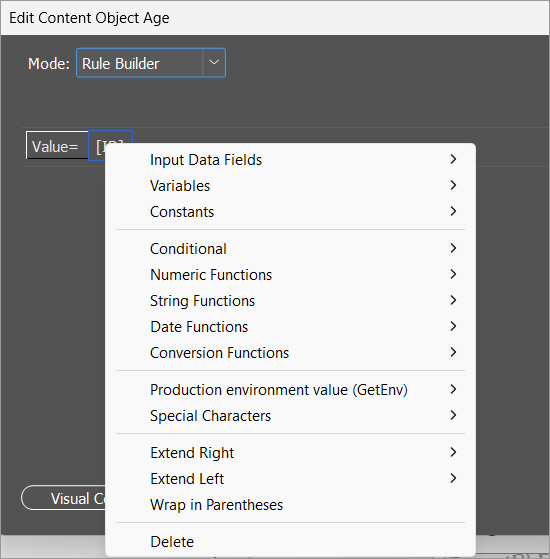Choose Production environment value (GetEnv)
Image resolution: width=550 pixels, height=559 pixels.
tap(291, 390)
